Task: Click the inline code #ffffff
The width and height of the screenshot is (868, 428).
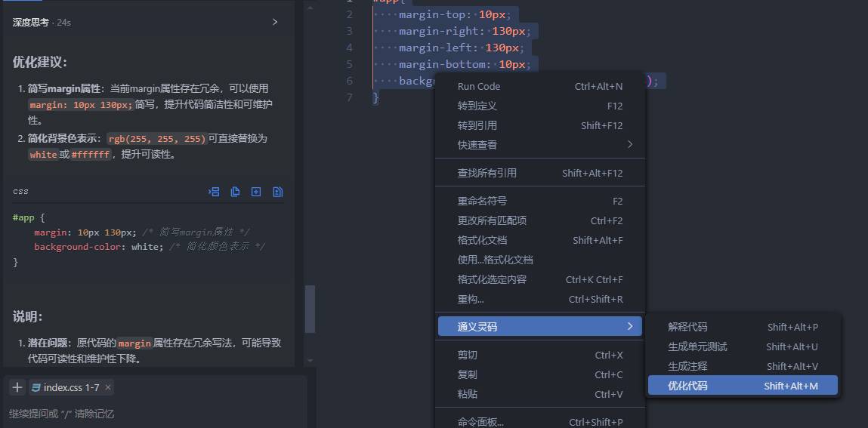Action: pyautogui.click(x=91, y=155)
